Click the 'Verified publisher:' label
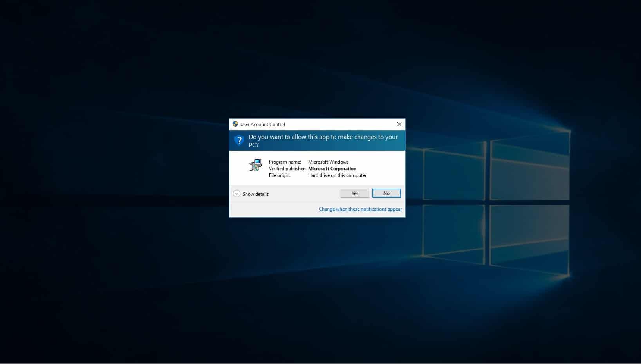Screen dimensions: 641x364 [x=287, y=169]
